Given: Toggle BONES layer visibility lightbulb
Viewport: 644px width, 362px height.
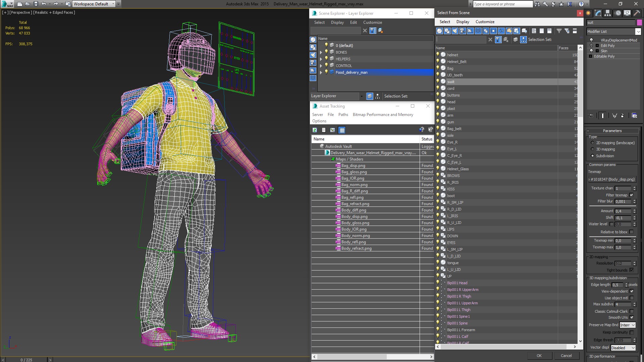Looking at the screenshot, I should [326, 52].
